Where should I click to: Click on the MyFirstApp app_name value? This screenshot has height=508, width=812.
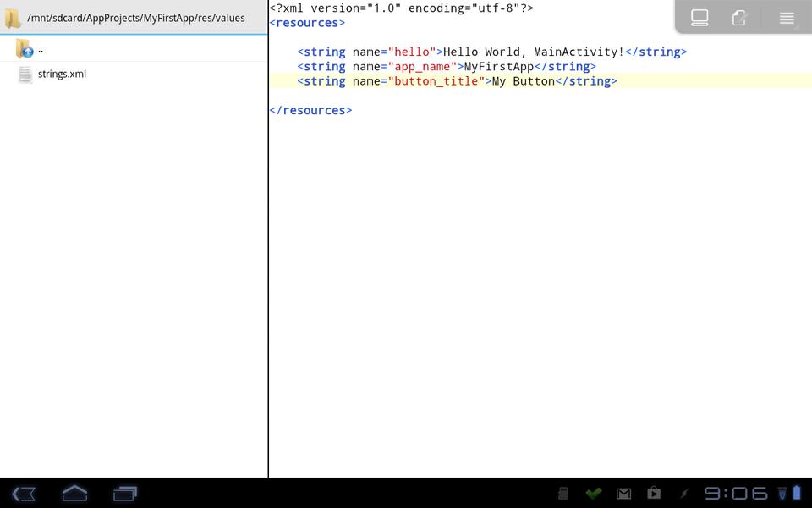[x=499, y=67]
